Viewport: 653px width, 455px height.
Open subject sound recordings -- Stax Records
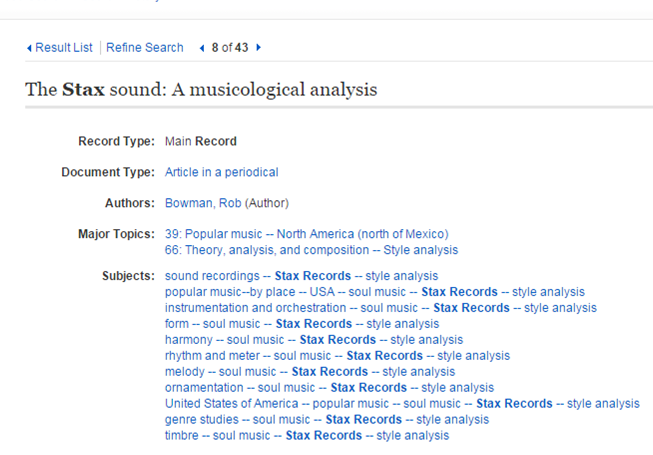click(x=302, y=276)
